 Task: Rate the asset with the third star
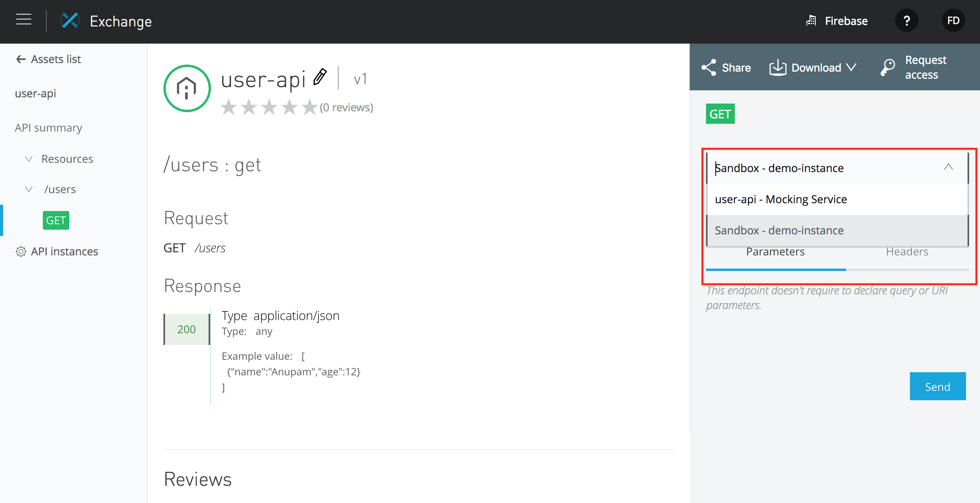click(269, 107)
